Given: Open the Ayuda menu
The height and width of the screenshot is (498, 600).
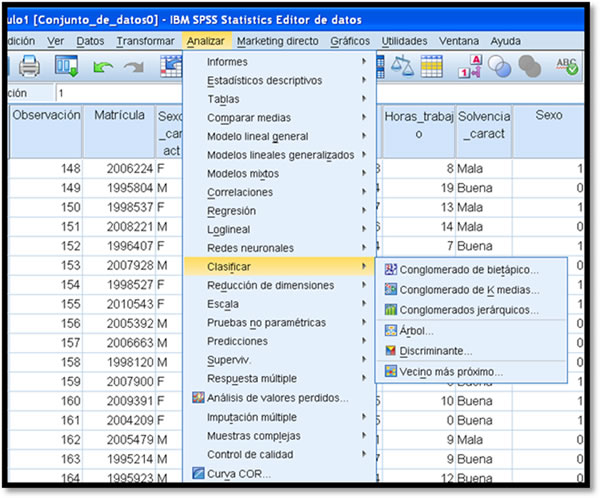Looking at the screenshot, I should coord(505,41).
